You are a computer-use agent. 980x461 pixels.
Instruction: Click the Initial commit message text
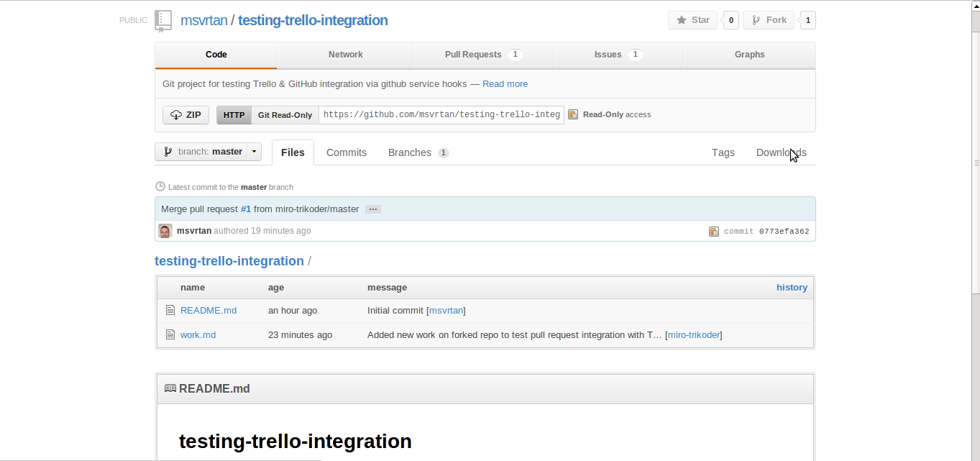click(395, 311)
